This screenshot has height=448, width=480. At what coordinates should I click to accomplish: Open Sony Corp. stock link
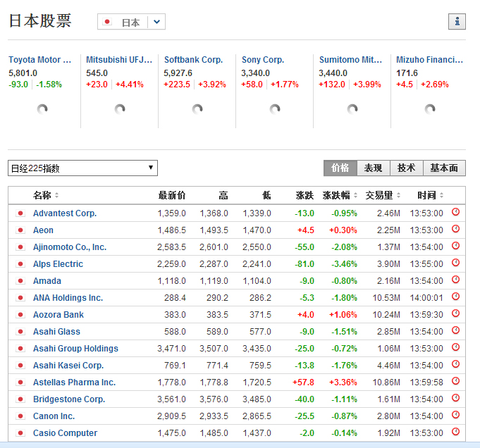(x=263, y=60)
